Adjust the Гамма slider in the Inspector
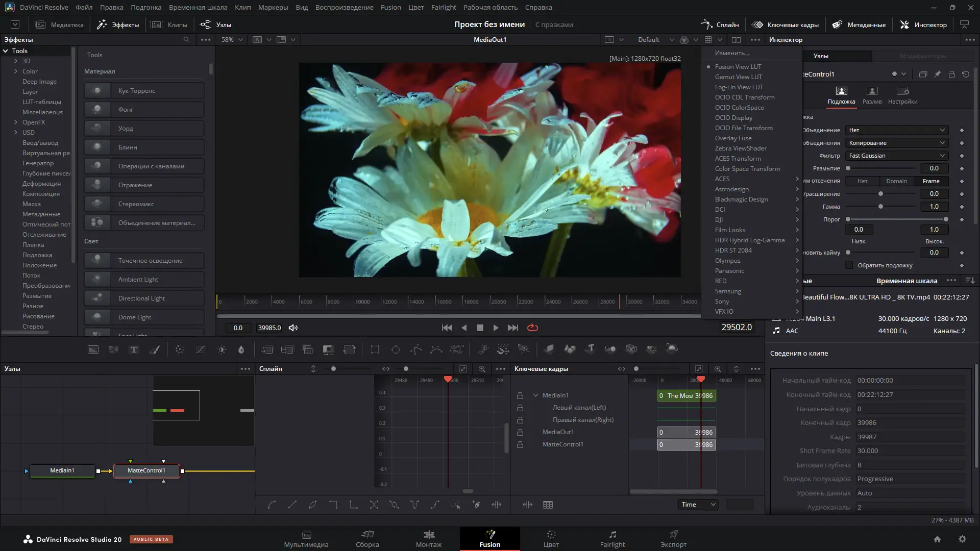The image size is (980, 551). pyautogui.click(x=880, y=207)
